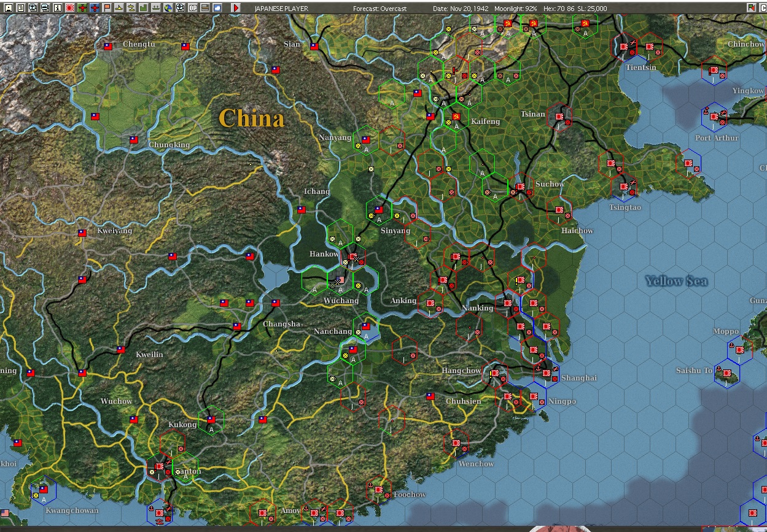
Task: Click the 'Changsha' city label
Action: (282, 324)
